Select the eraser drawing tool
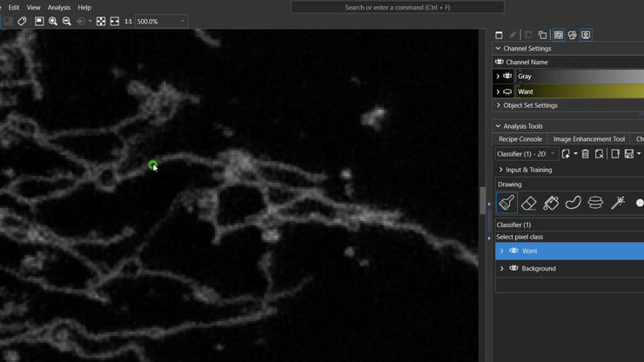The width and height of the screenshot is (644, 362). [528, 203]
